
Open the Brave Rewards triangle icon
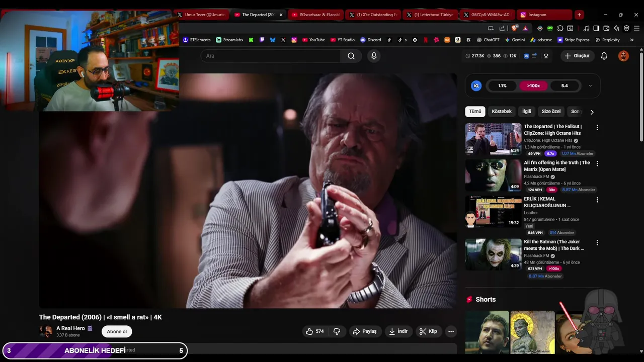click(x=525, y=28)
